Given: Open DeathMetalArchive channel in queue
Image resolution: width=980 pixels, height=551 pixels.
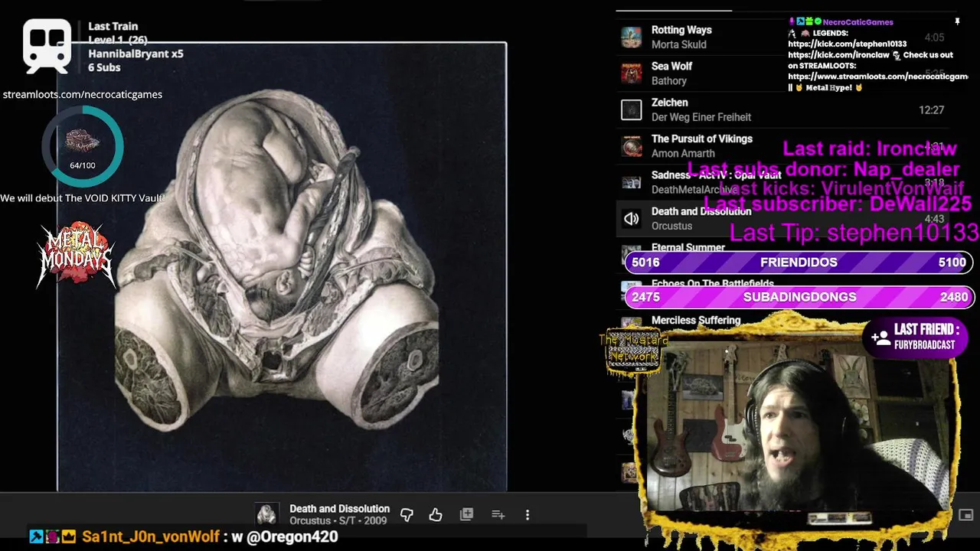Looking at the screenshot, I should tap(694, 190).
